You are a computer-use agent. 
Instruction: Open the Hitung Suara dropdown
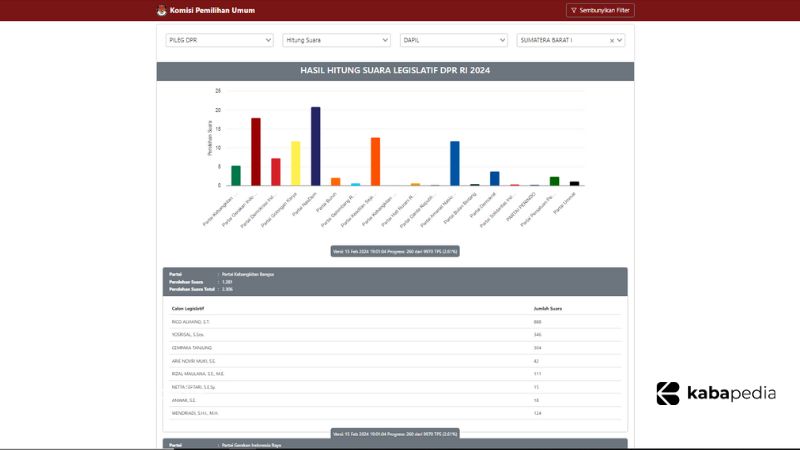[x=336, y=40]
